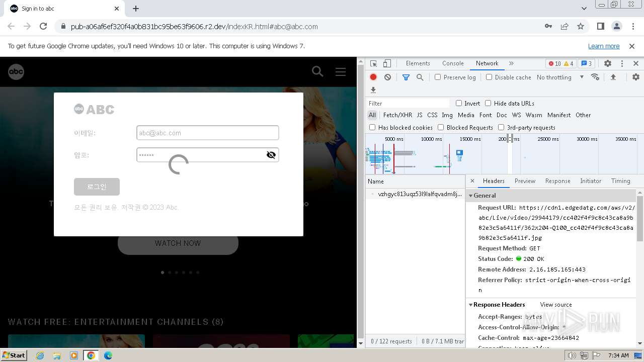The height and width of the screenshot is (362, 644).
Task: Open Microsoft Edge from the taskbar
Action: coord(108,355)
